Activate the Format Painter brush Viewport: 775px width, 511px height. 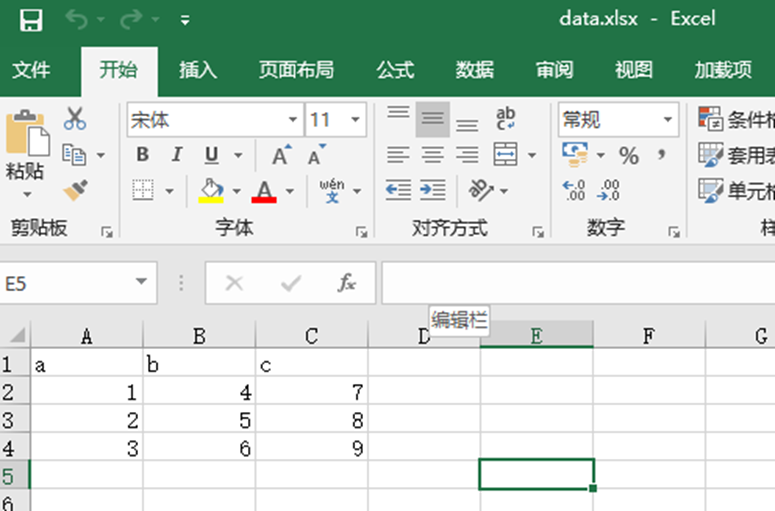click(x=75, y=190)
